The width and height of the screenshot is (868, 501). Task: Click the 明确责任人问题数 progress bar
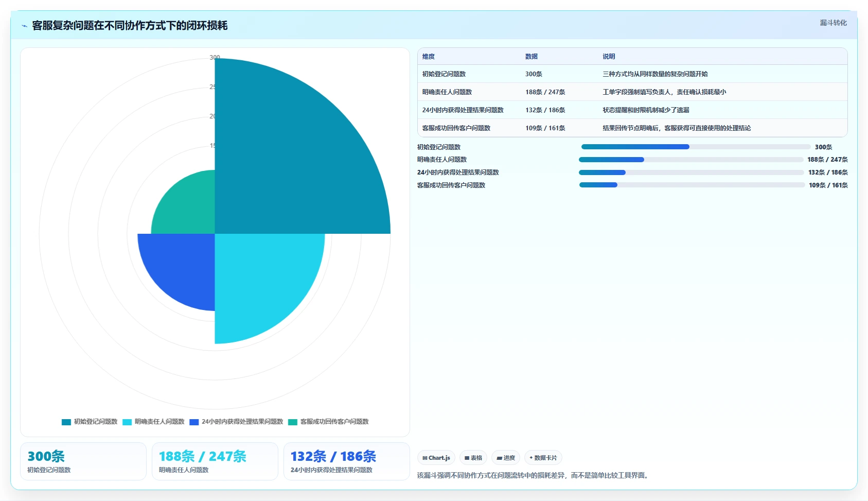tap(691, 160)
